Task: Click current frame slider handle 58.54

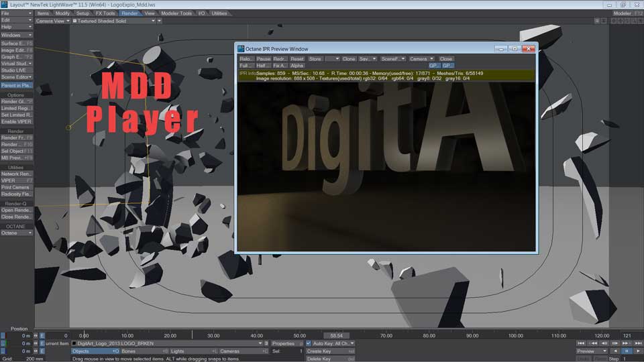Action: coord(336,336)
